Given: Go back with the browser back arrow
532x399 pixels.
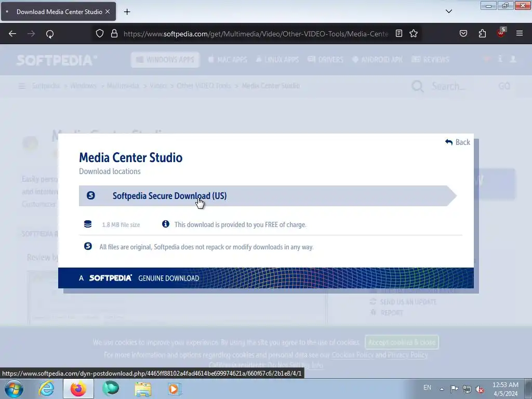Looking at the screenshot, I should (x=12, y=34).
